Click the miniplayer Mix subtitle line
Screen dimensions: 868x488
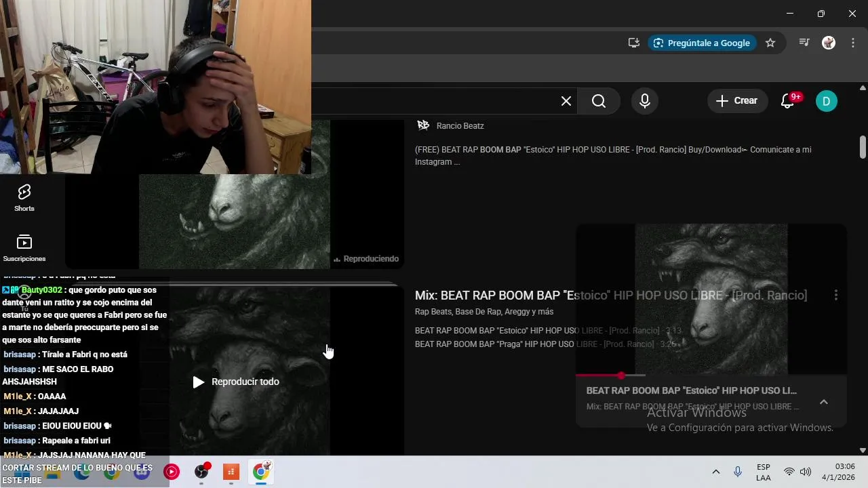pyautogui.click(x=692, y=407)
